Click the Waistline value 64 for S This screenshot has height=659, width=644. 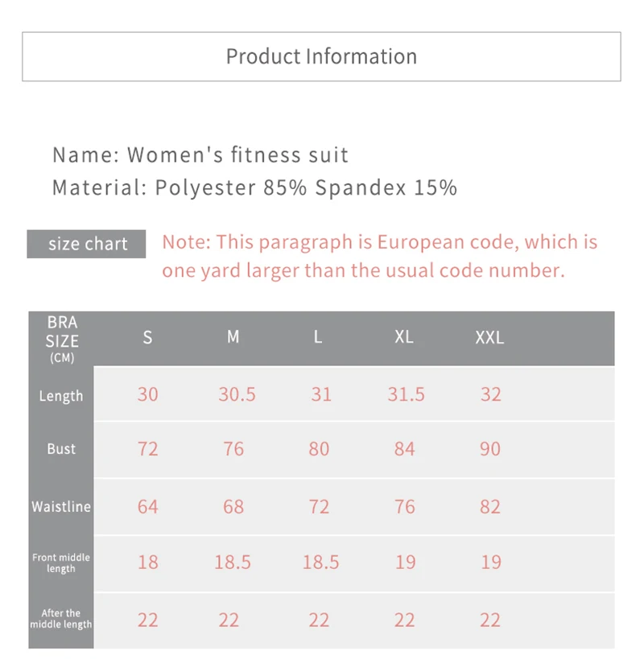pyautogui.click(x=148, y=506)
